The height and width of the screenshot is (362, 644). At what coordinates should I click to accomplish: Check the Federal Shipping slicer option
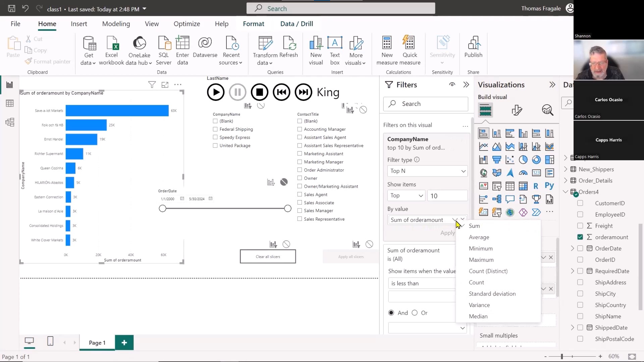click(215, 129)
